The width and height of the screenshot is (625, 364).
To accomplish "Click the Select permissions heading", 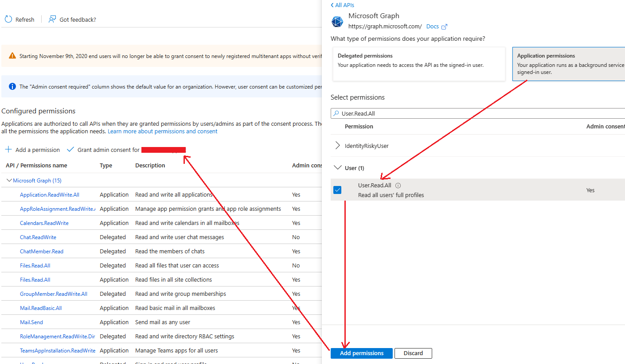I will click(358, 97).
